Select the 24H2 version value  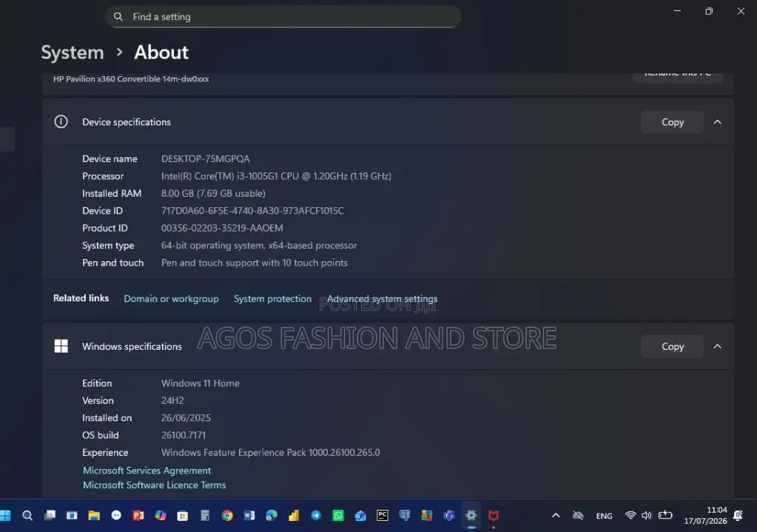[x=172, y=401]
